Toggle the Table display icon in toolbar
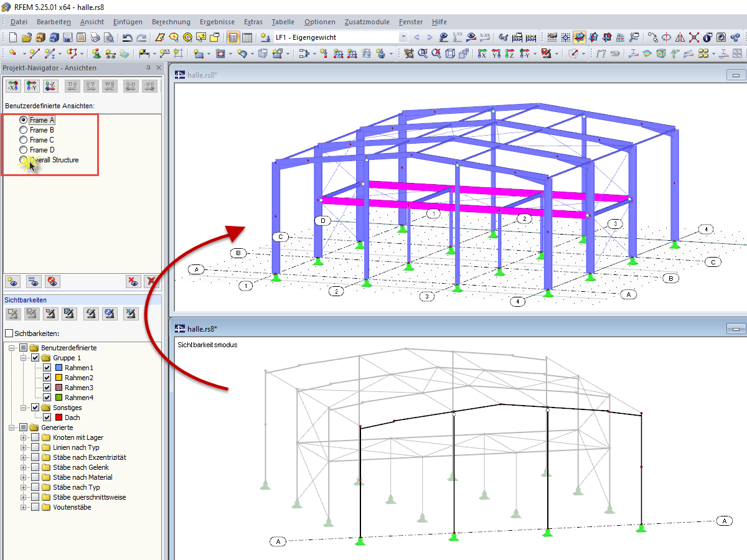Image resolution: width=747 pixels, height=560 pixels. (247, 37)
